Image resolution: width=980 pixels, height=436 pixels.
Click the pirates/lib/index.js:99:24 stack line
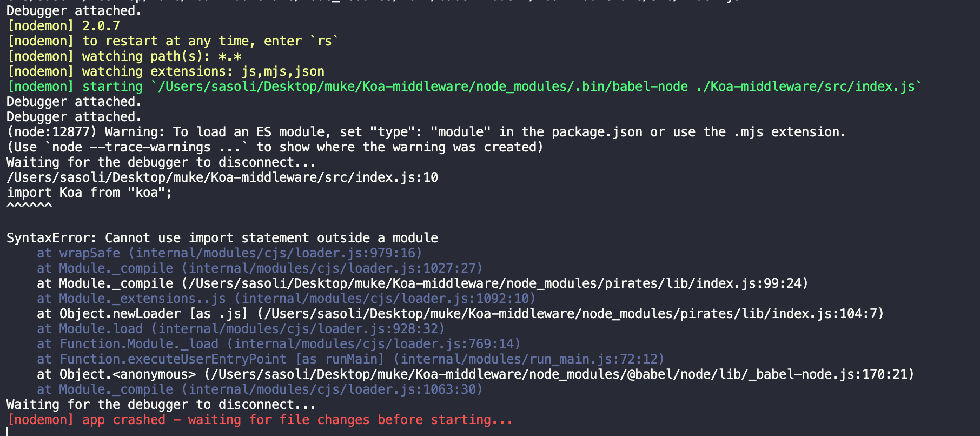pyautogui.click(x=422, y=283)
